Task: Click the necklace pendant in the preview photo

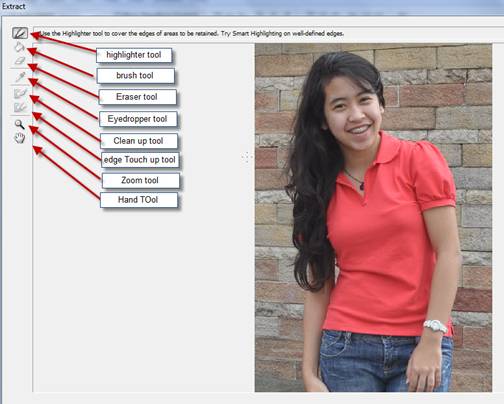Action: [362, 186]
